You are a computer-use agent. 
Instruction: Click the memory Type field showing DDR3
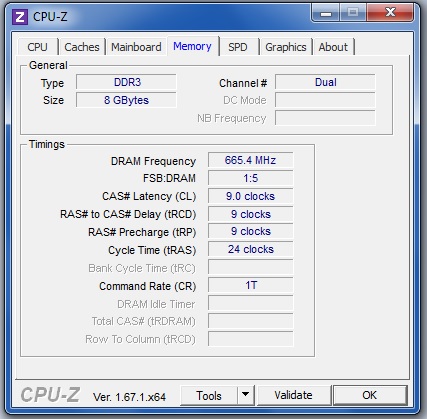click(x=126, y=82)
